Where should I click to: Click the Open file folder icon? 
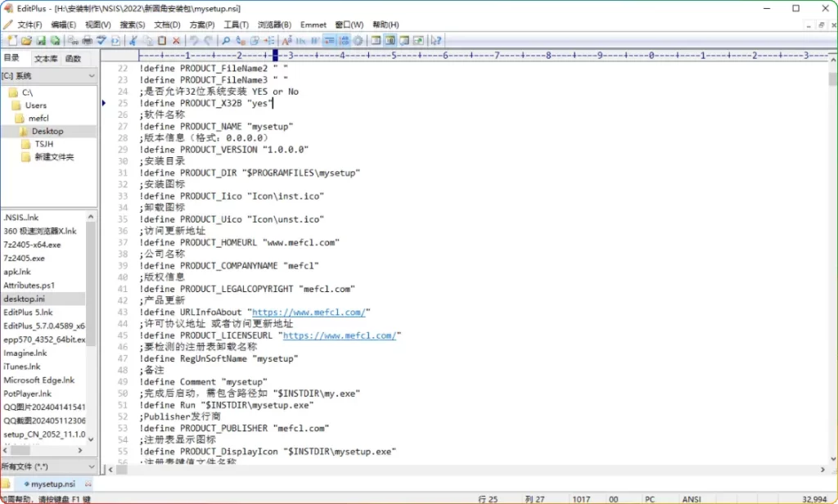26,41
